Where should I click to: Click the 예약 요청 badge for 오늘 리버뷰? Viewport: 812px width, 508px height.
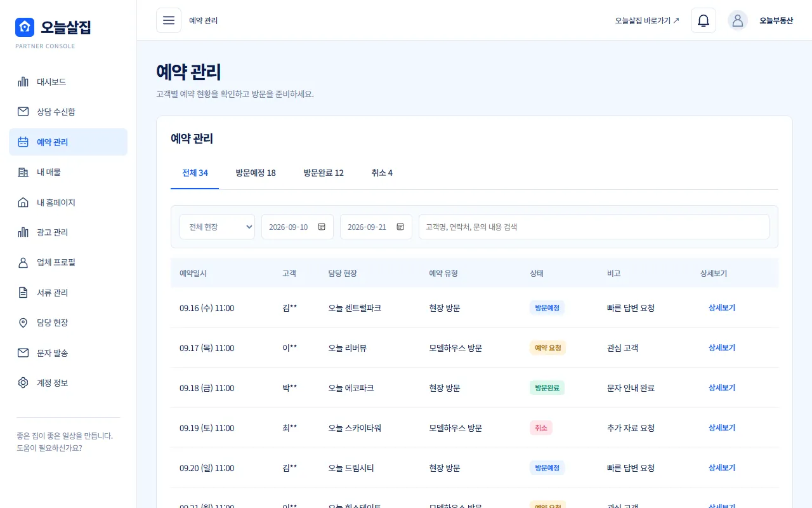pyautogui.click(x=547, y=347)
